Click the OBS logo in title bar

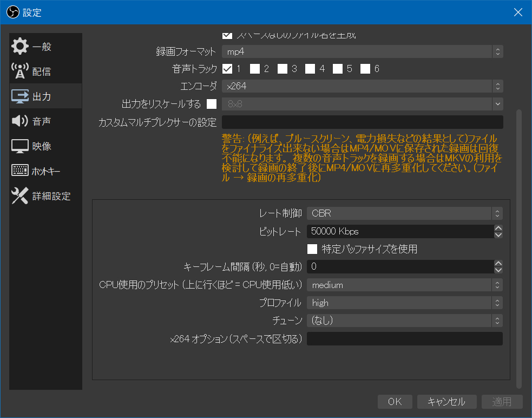pos(13,12)
